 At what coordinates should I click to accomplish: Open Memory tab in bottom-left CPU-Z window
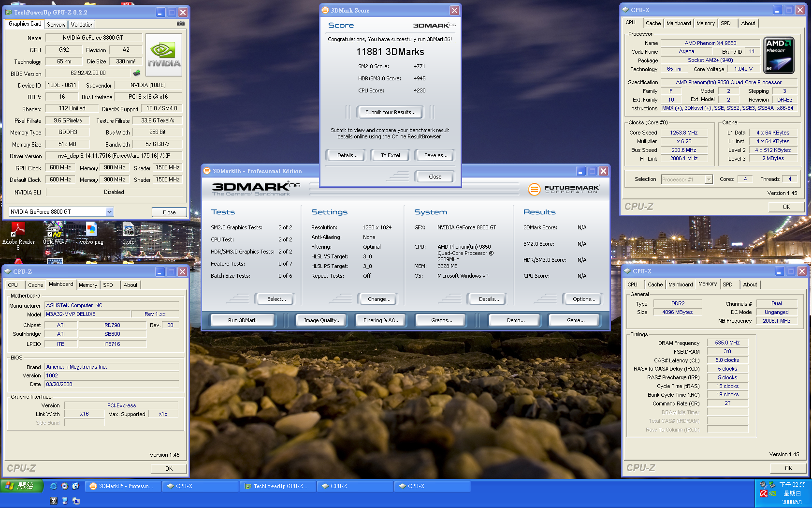tap(88, 285)
